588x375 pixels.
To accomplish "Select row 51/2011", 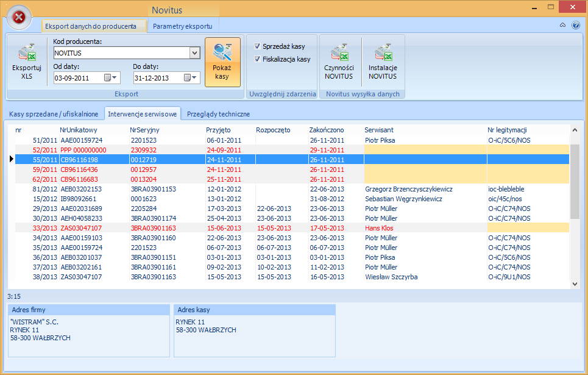I will (x=292, y=140).
